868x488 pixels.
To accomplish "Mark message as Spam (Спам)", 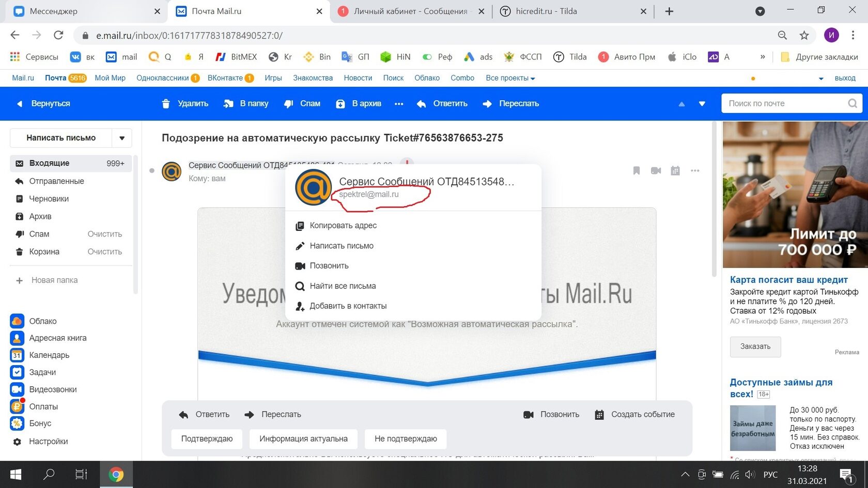I will coord(302,104).
